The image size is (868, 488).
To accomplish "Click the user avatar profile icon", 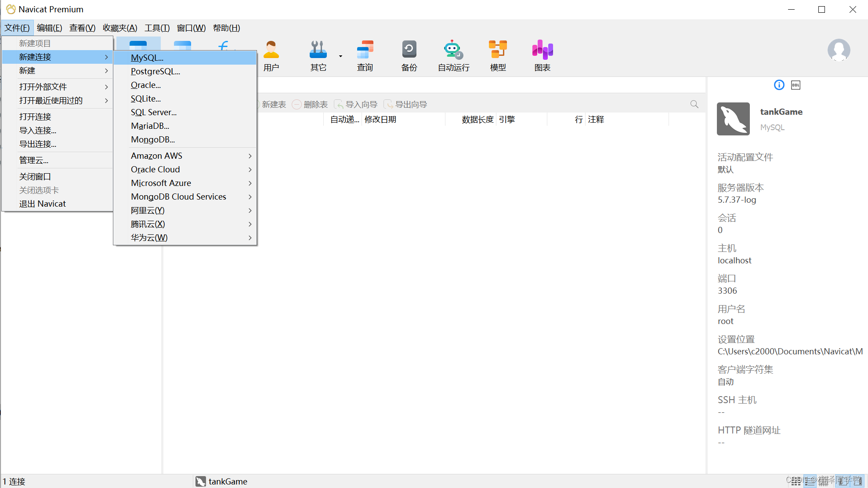I will click(839, 50).
